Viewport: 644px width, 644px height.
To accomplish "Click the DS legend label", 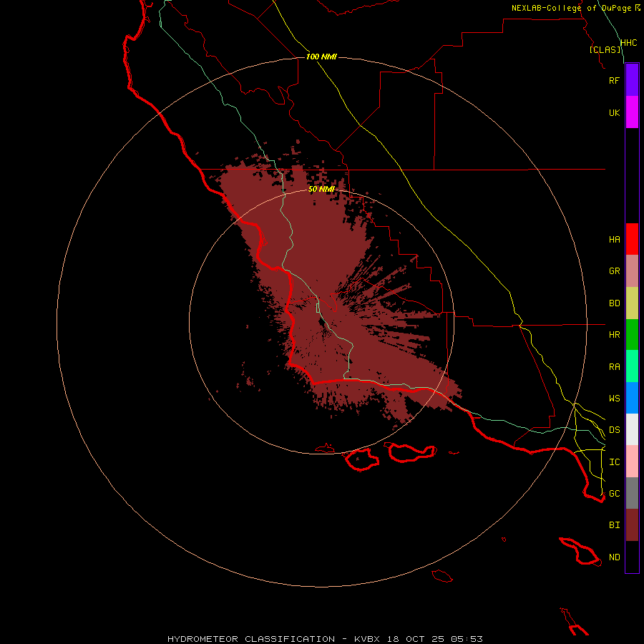I will tap(614, 429).
